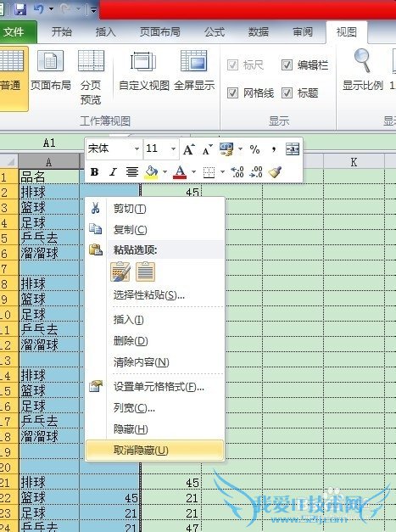Open the font size 11 dropdown
This screenshot has width=396, height=532.
click(x=173, y=149)
